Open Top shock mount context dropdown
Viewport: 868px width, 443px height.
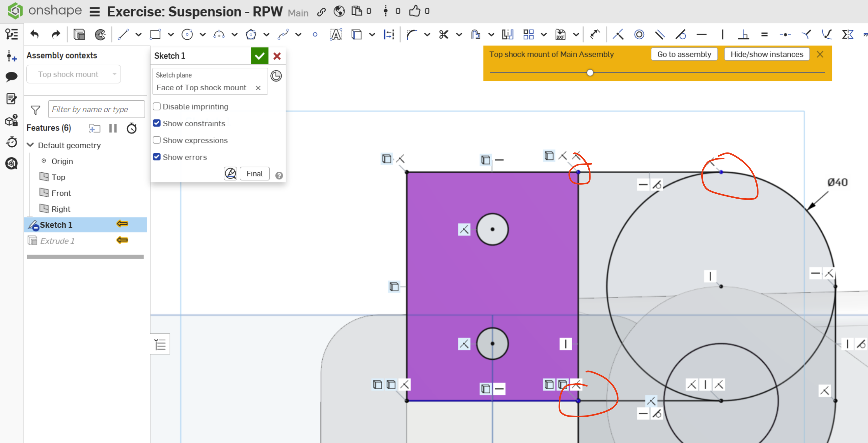(73, 74)
